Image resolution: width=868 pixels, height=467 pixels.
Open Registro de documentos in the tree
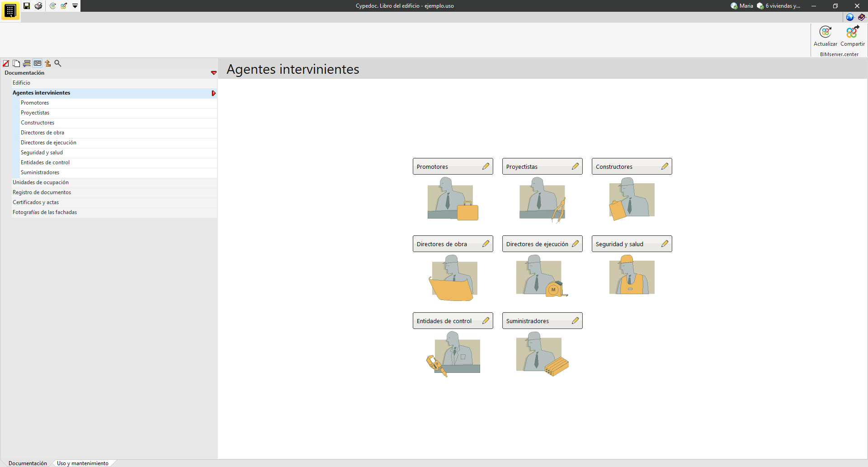click(114, 192)
